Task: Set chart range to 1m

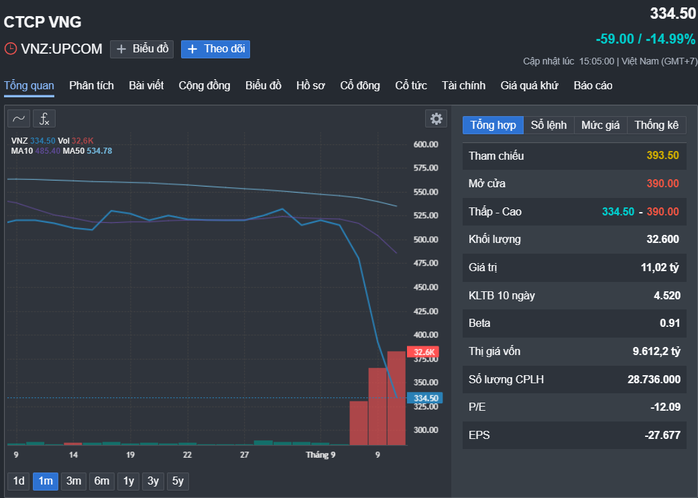Action: (x=45, y=481)
